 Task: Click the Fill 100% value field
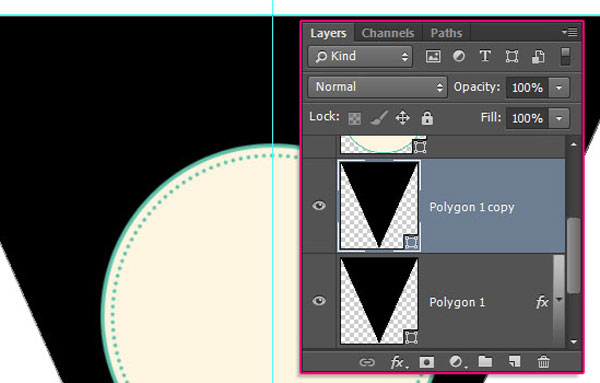click(527, 118)
